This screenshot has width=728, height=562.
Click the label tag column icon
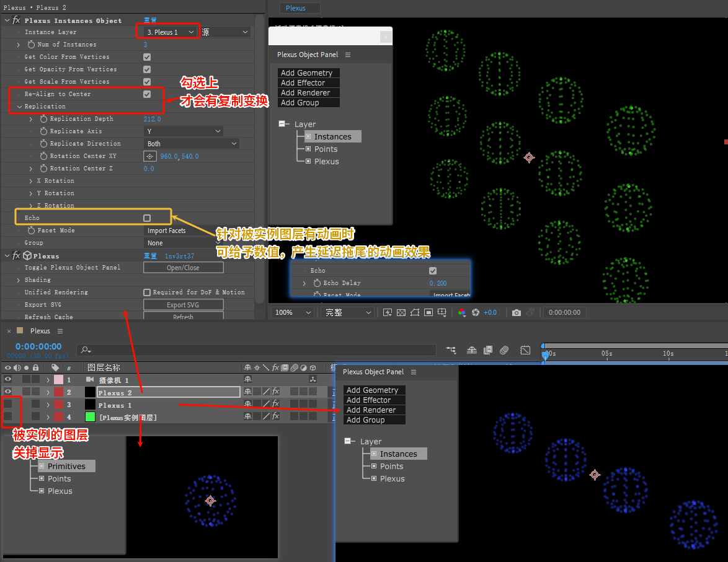pos(55,367)
